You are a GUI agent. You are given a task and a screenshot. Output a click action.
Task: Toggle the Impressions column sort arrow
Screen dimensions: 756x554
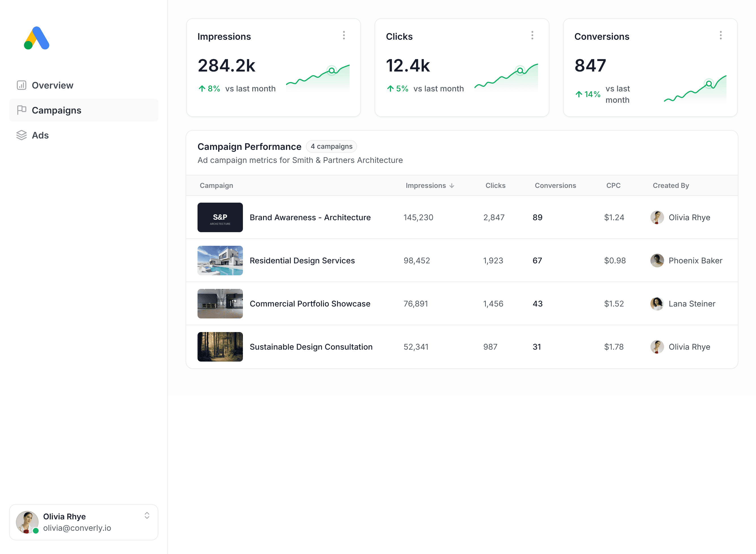coord(452,185)
